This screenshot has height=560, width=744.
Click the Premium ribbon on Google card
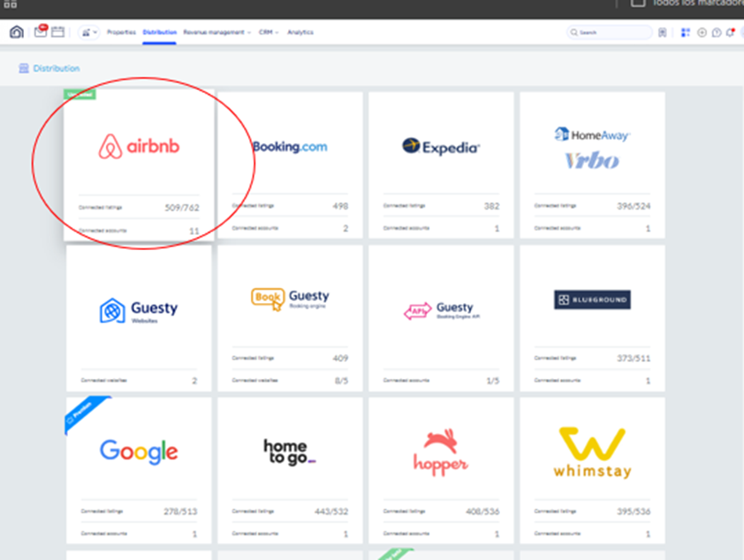click(x=83, y=412)
